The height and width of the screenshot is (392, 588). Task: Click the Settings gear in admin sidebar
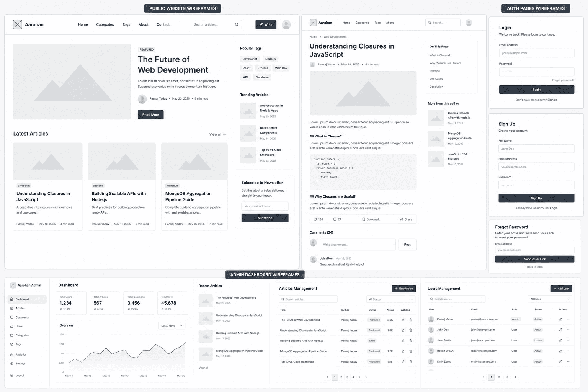click(12, 364)
